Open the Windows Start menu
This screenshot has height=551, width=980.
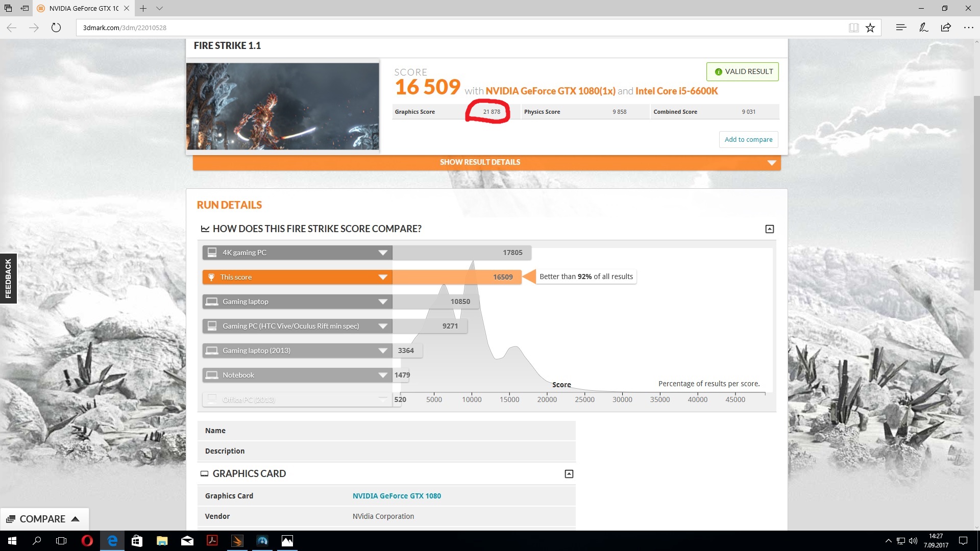click(x=12, y=541)
